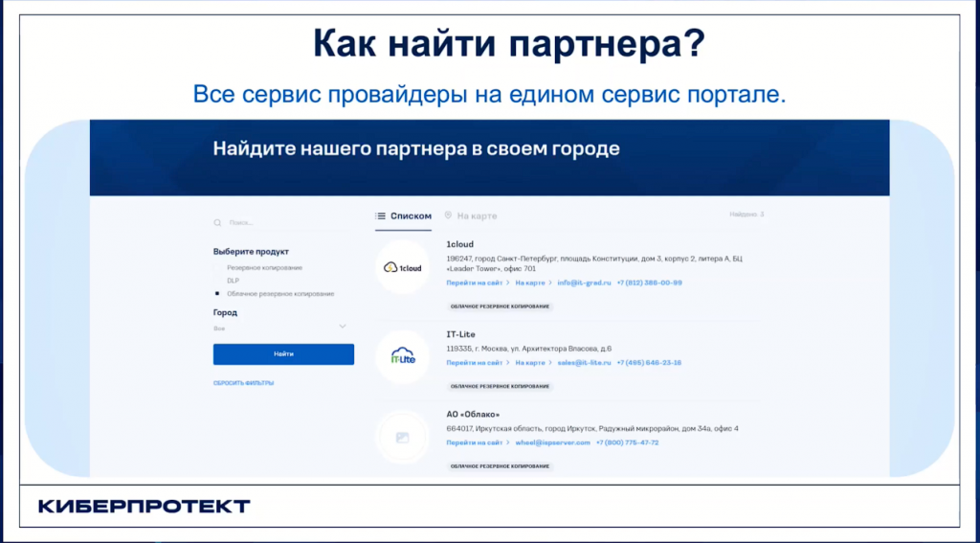This screenshot has width=980, height=543.
Task: Focus the Поиск search field
Action: coord(283,223)
